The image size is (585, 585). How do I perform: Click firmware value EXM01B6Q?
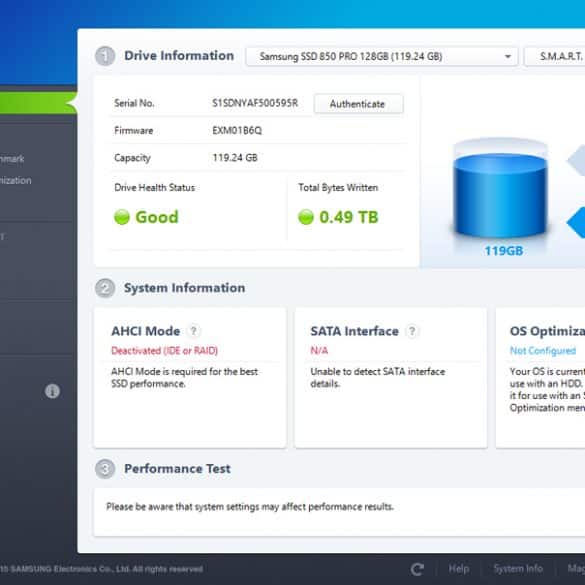point(237,130)
